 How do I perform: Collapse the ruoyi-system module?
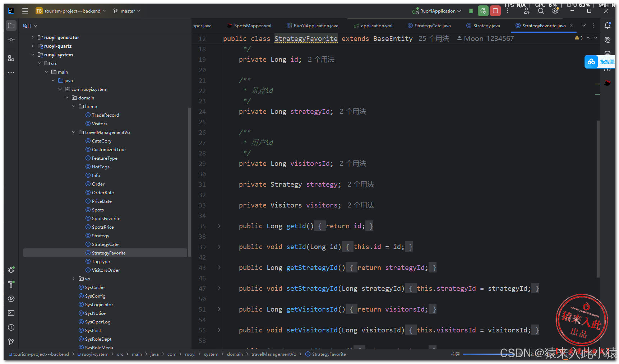32,55
